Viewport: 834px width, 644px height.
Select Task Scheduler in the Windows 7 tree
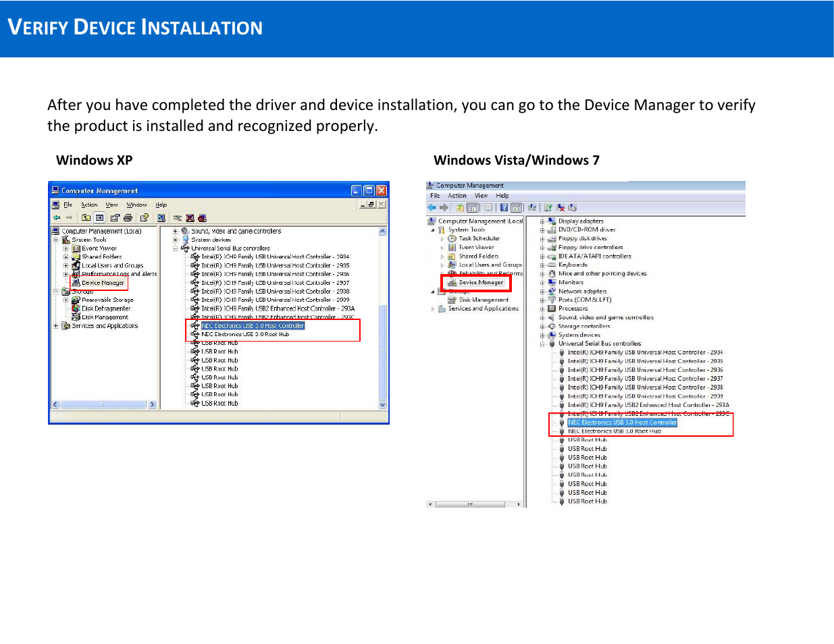479,238
